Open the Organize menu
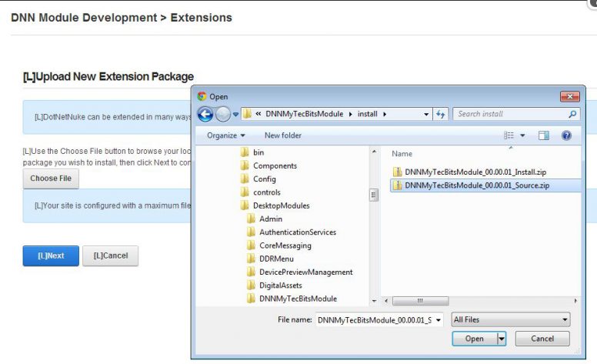The width and height of the screenshot is (597, 364). pyautogui.click(x=225, y=135)
